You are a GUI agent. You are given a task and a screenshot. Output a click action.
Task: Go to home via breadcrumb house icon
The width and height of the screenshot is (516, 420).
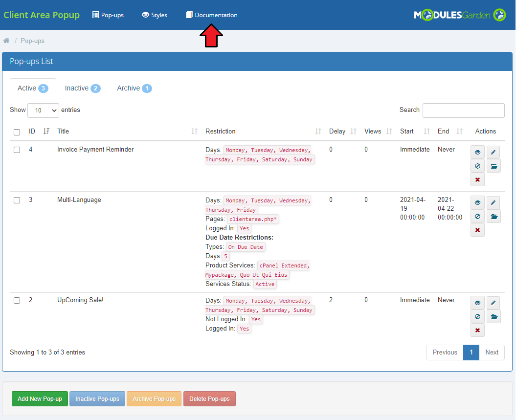tap(6, 41)
